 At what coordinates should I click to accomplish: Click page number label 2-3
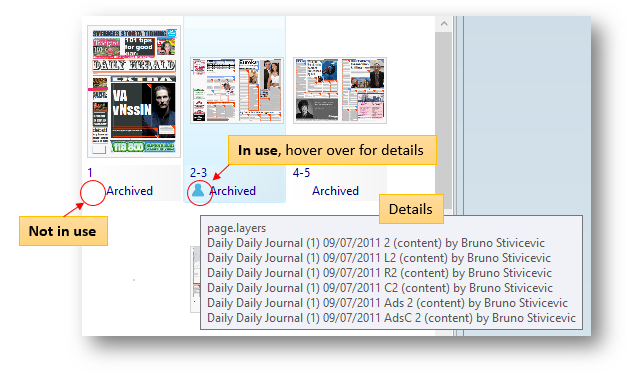[x=198, y=173]
